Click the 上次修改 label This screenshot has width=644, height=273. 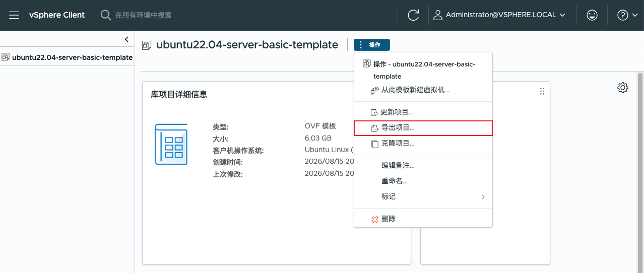pyautogui.click(x=228, y=174)
